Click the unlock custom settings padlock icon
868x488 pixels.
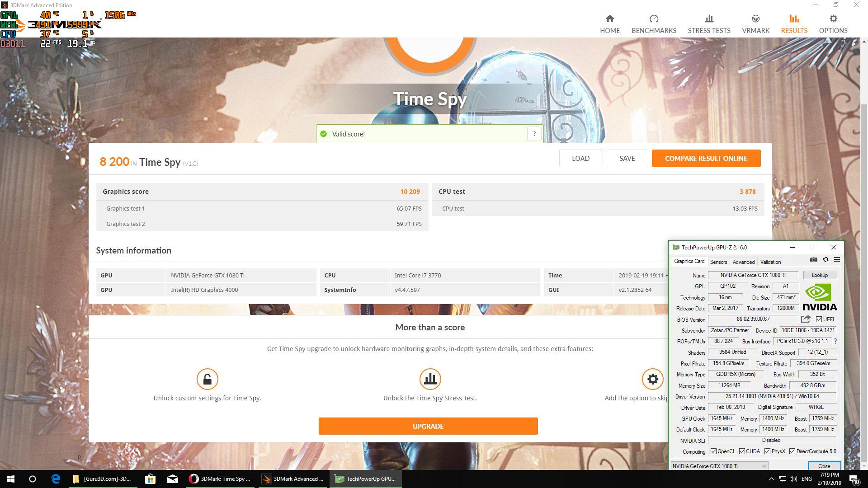pos(208,379)
